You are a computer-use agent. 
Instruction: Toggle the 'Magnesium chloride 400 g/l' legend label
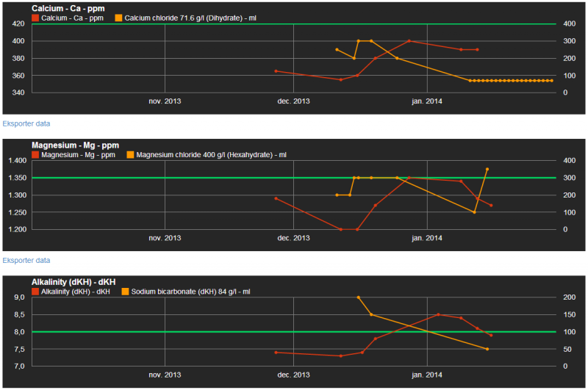pos(205,155)
